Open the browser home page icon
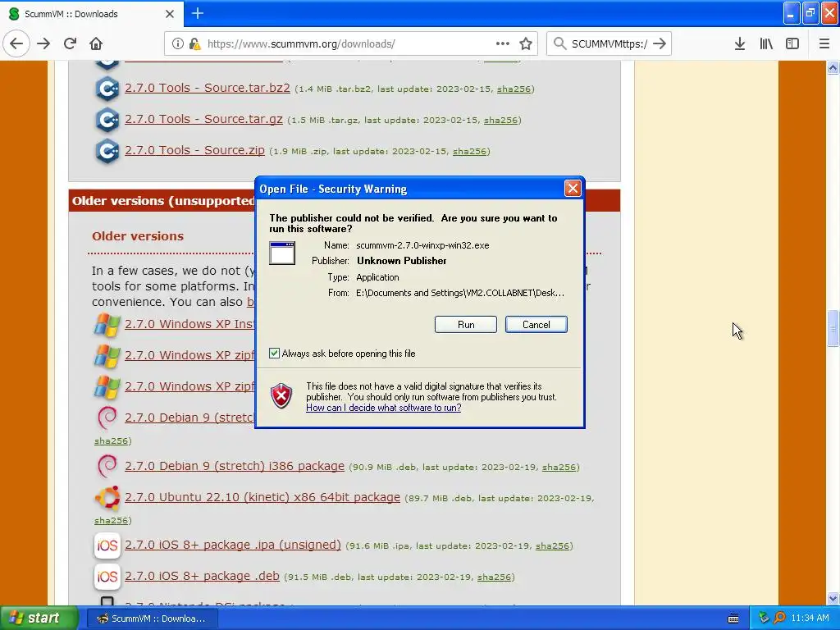This screenshot has height=630, width=840. click(x=96, y=43)
